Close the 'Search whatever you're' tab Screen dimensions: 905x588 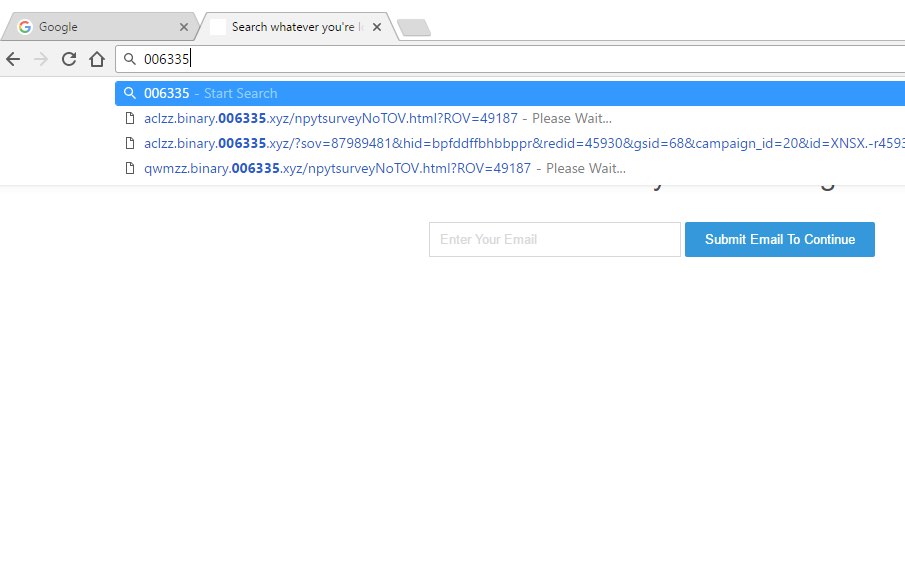click(x=377, y=27)
